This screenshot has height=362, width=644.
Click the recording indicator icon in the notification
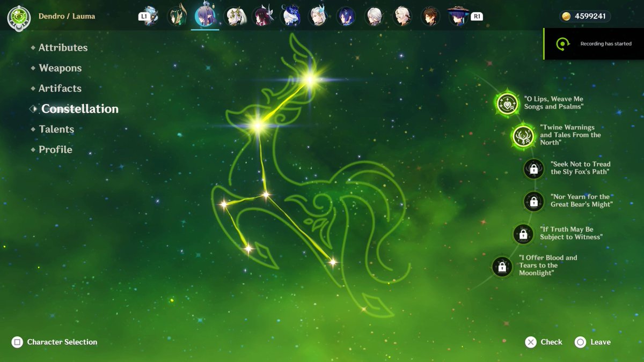click(562, 44)
